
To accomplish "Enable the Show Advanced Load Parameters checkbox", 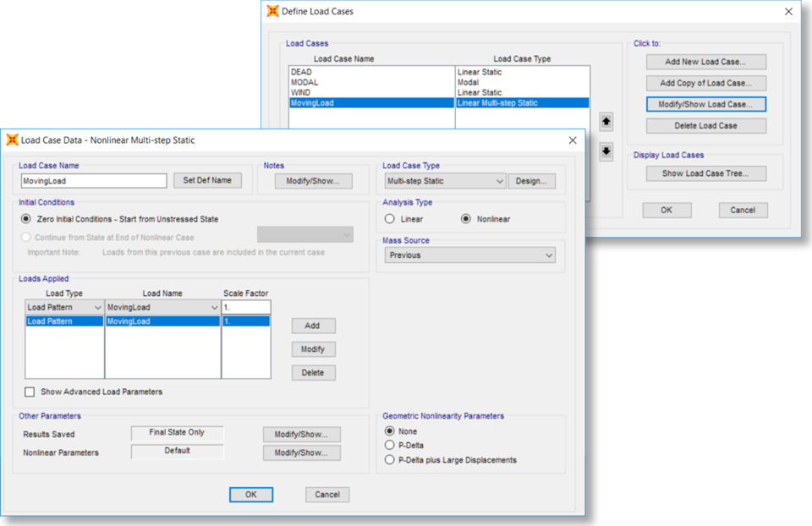I will coord(30,392).
